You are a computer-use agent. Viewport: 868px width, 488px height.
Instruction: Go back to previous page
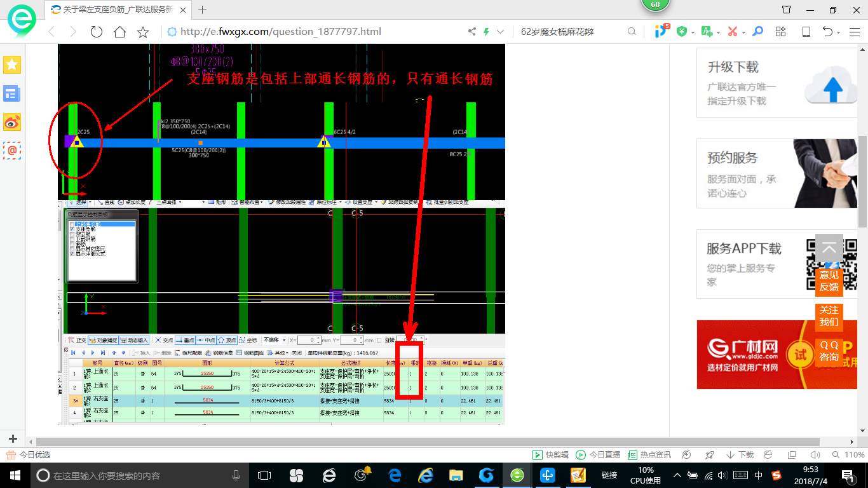point(51,32)
